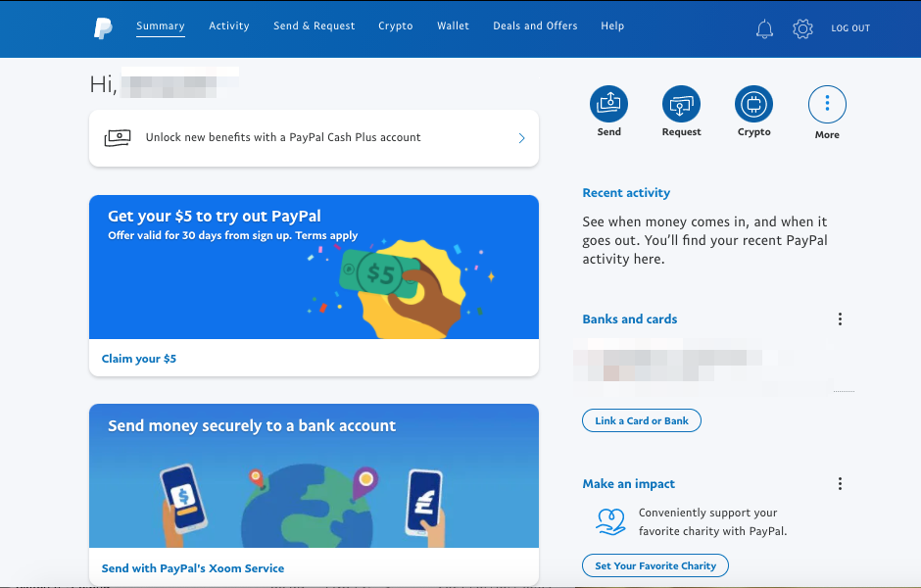The width and height of the screenshot is (921, 588).
Task: Click the Send money icon
Action: click(x=608, y=105)
